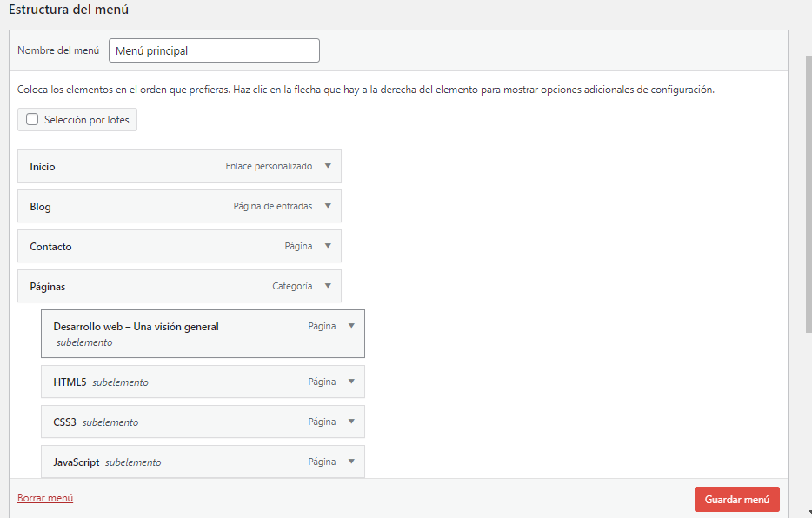Screen dimensions: 812x518
Task: Click the Enlace personalizado type label
Action: (269, 166)
